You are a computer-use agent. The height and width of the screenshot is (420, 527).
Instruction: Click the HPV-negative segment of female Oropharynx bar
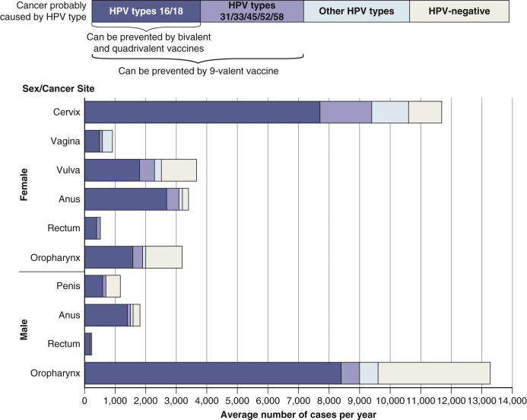pyautogui.click(x=163, y=257)
